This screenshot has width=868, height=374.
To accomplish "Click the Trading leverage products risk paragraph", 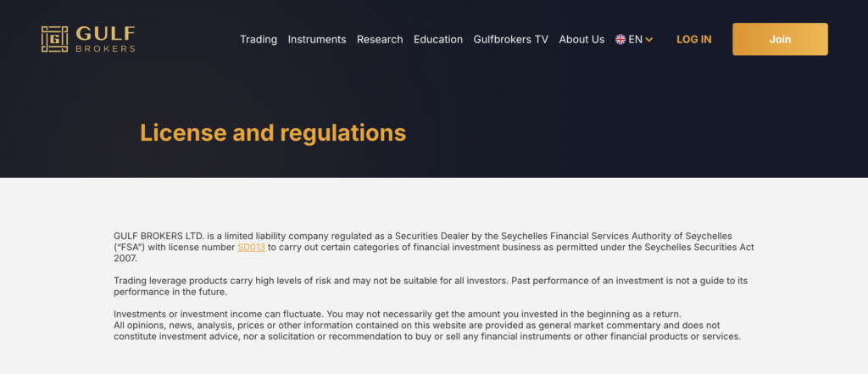I will coord(431,286).
